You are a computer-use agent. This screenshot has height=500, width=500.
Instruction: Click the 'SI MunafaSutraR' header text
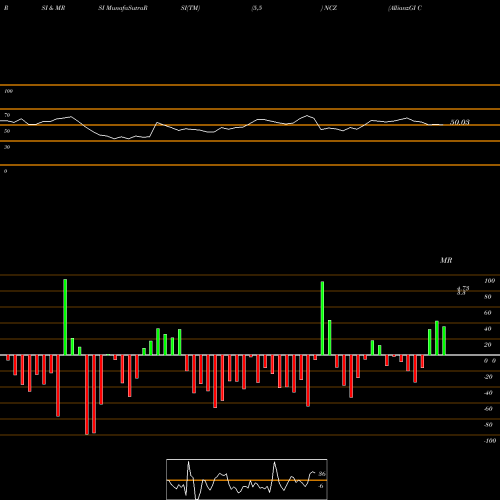click(123, 8)
